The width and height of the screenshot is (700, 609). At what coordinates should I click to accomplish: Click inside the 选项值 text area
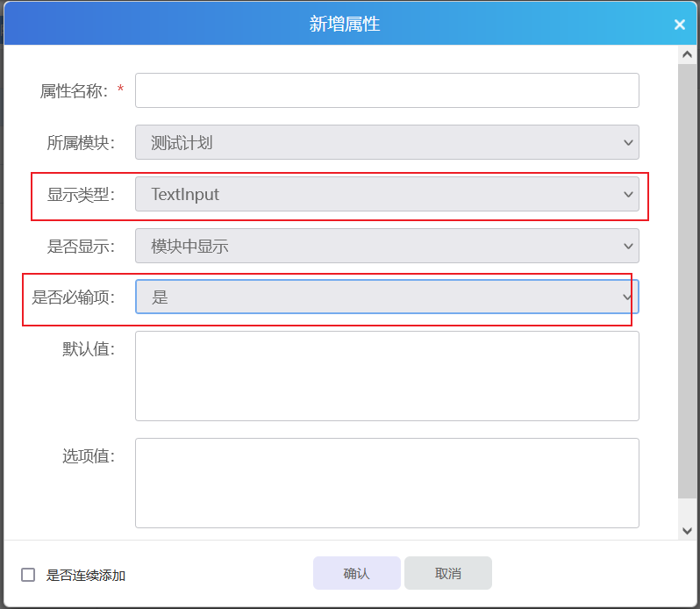tap(387, 483)
